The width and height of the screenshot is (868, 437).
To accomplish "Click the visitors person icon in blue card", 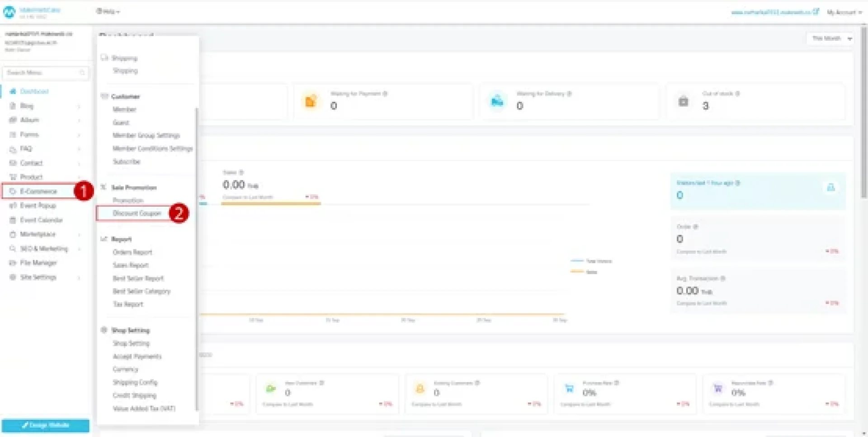I will tap(830, 187).
